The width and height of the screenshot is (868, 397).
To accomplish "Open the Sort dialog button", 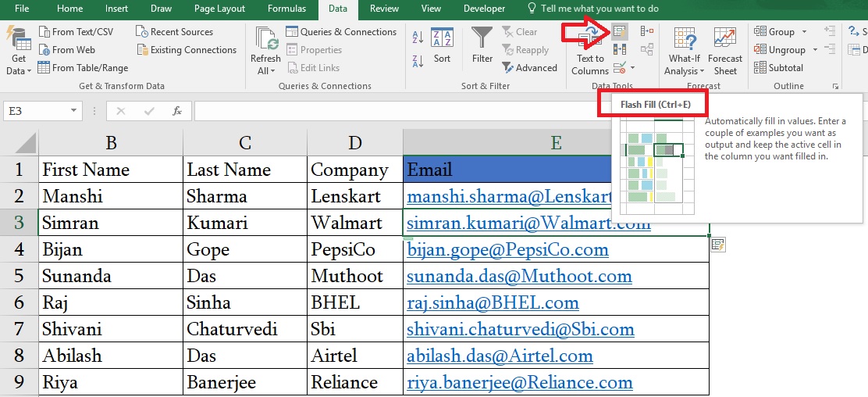I will (442, 45).
